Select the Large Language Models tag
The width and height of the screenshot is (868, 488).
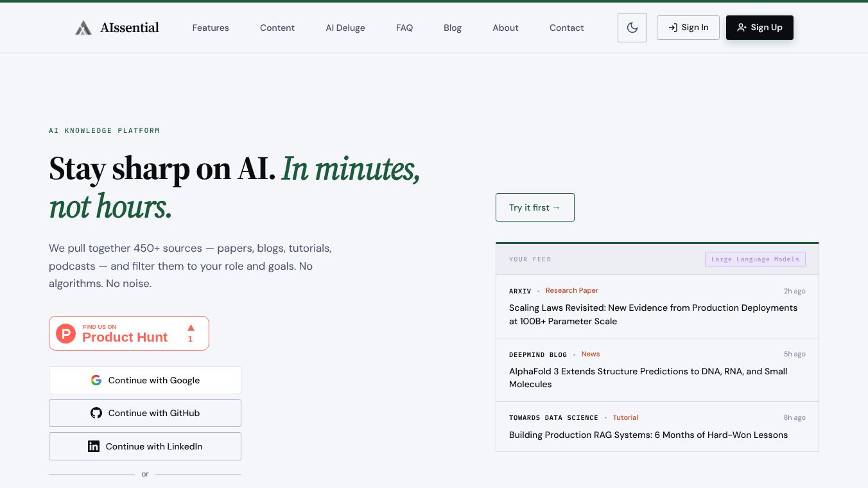[x=755, y=259]
